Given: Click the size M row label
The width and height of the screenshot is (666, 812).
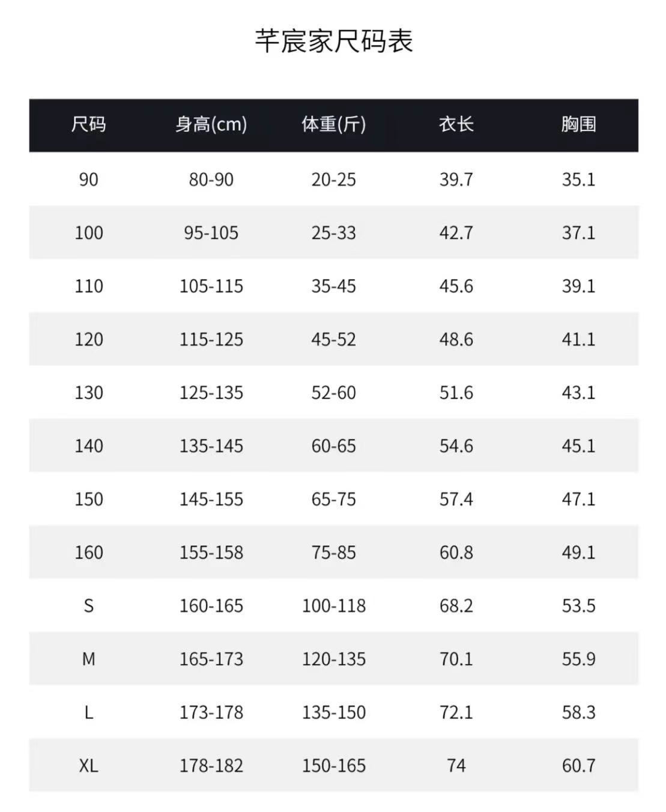Looking at the screenshot, I should coord(88,659).
